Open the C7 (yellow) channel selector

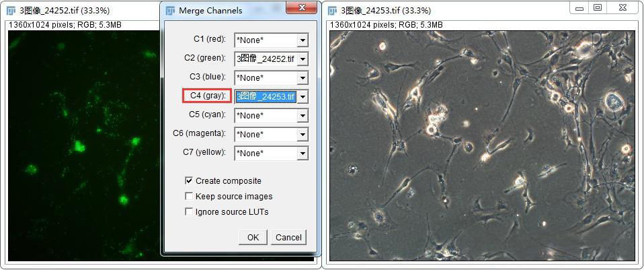(x=303, y=154)
